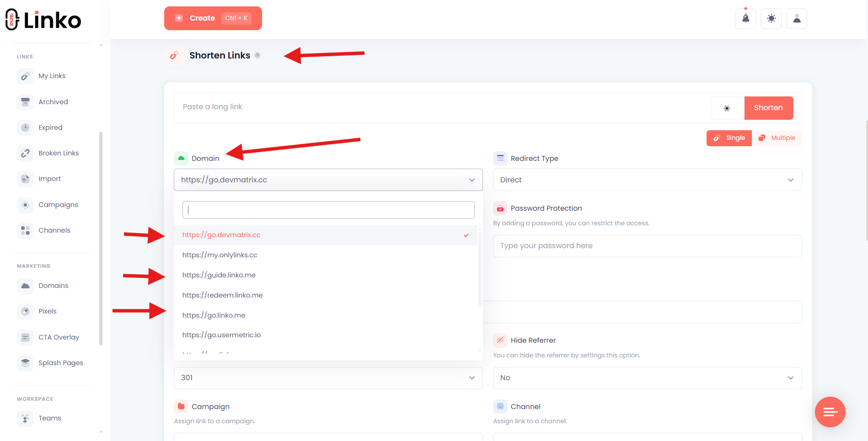The image size is (868, 441).
Task: Open the Campaigns page
Action: [58, 205]
